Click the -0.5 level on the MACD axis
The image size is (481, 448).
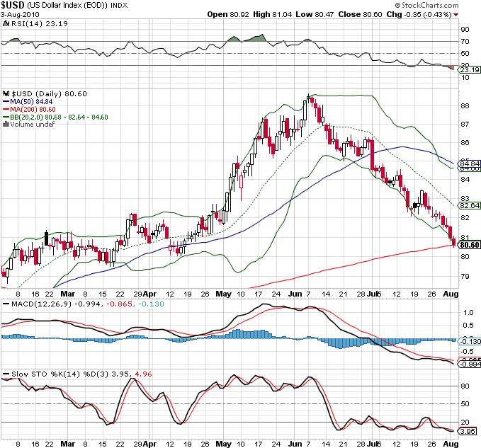[x=468, y=352]
